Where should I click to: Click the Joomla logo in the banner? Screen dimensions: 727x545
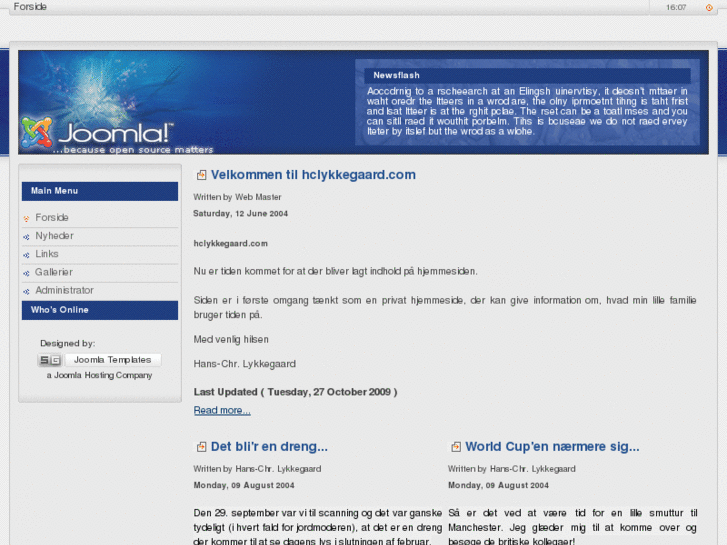pyautogui.click(x=97, y=134)
